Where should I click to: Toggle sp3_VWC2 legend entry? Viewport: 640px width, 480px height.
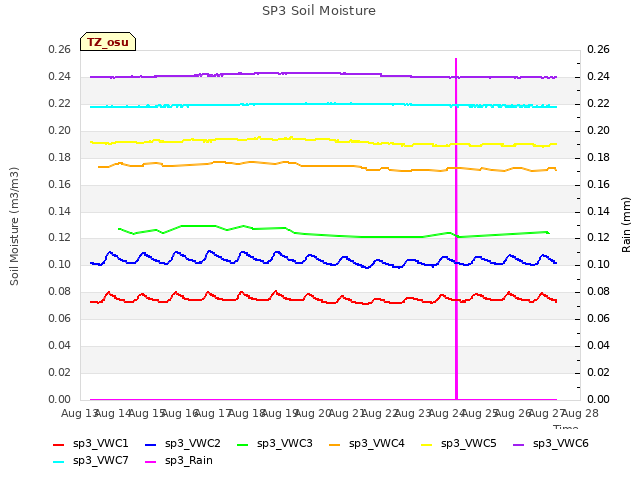[x=182, y=444]
